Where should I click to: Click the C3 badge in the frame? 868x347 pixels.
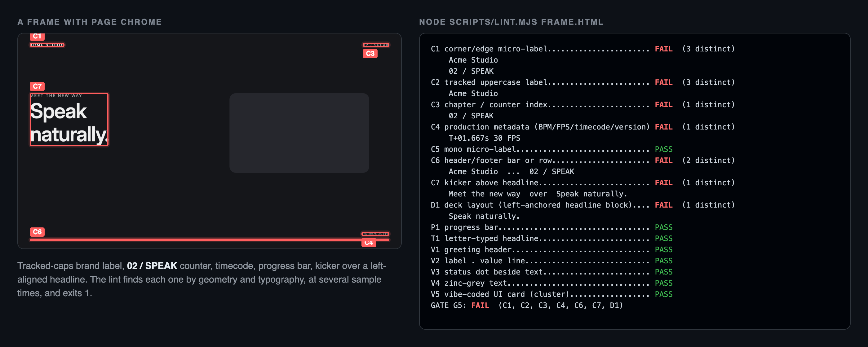pos(370,54)
